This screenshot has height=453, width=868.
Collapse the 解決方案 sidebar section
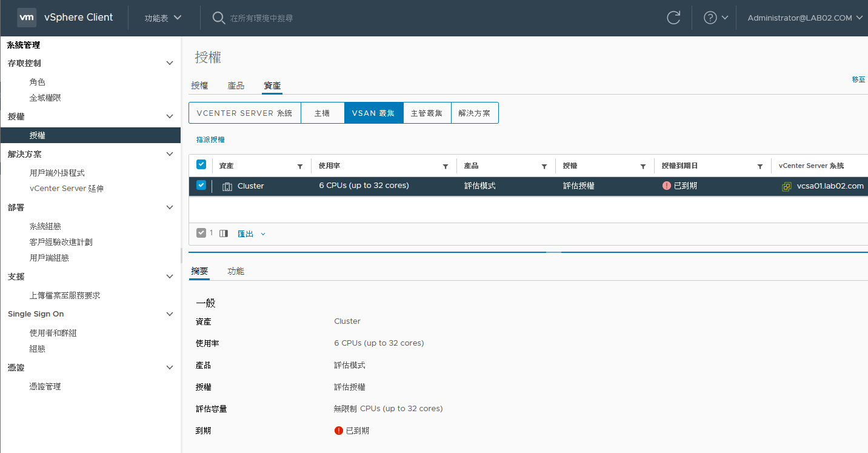170,154
